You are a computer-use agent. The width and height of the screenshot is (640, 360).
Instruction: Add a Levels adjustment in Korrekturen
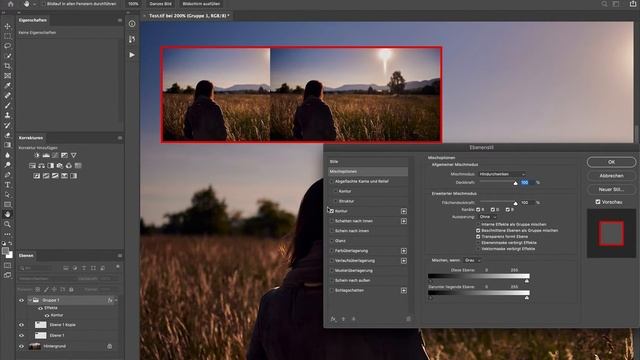[46, 156]
